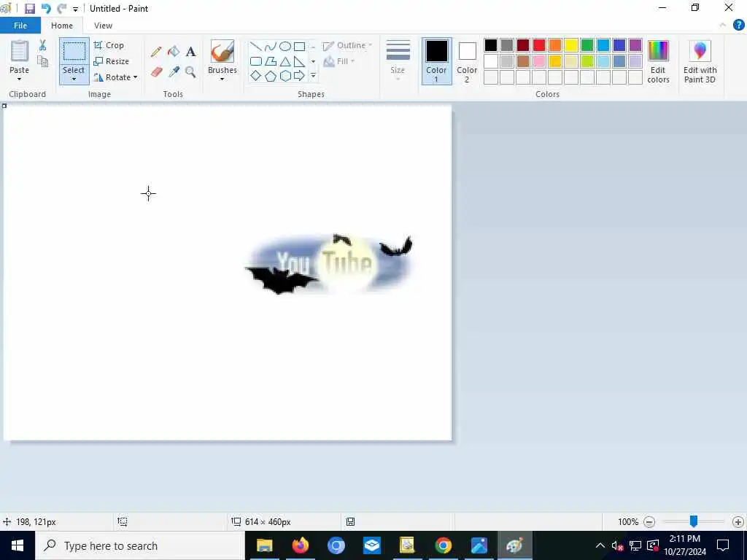Image resolution: width=747 pixels, height=560 pixels.
Task: Pick the yellow color swatch
Action: (x=570, y=45)
